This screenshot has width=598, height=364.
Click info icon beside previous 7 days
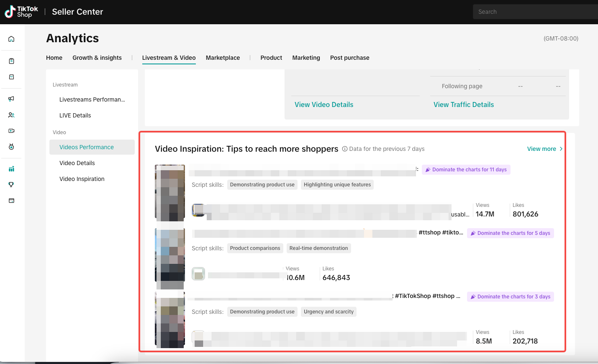[345, 149]
